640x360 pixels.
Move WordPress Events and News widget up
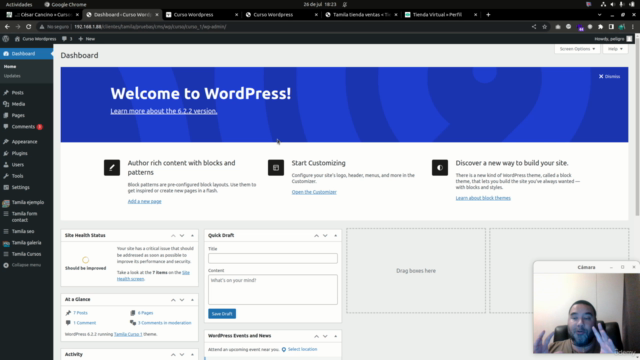pos(316,336)
